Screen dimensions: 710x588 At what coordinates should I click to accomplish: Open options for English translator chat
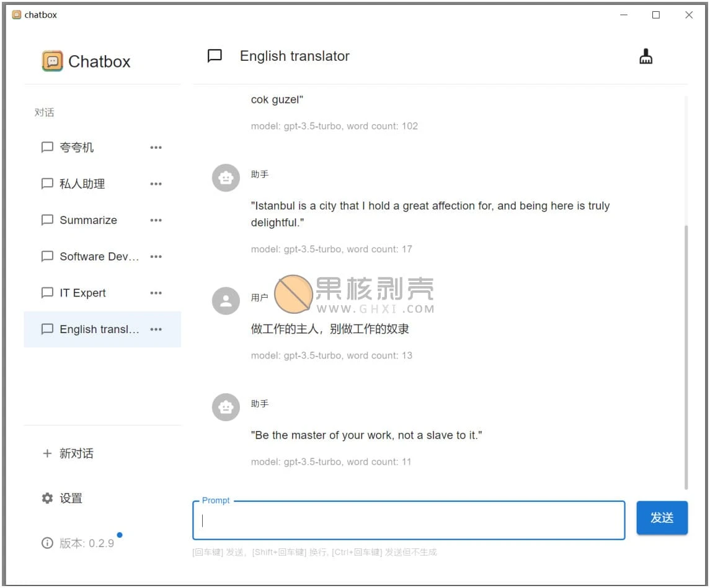pyautogui.click(x=156, y=329)
